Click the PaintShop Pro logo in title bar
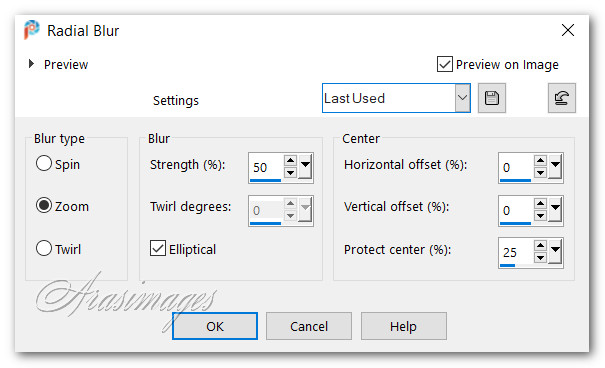This screenshot has width=605, height=368. pos(32,30)
